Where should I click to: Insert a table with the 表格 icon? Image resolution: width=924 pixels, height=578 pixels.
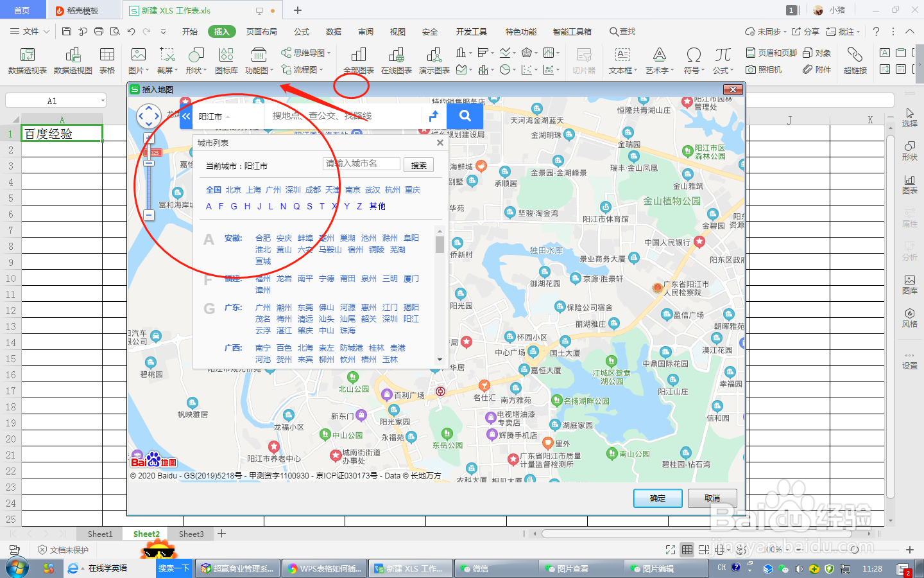coord(107,55)
